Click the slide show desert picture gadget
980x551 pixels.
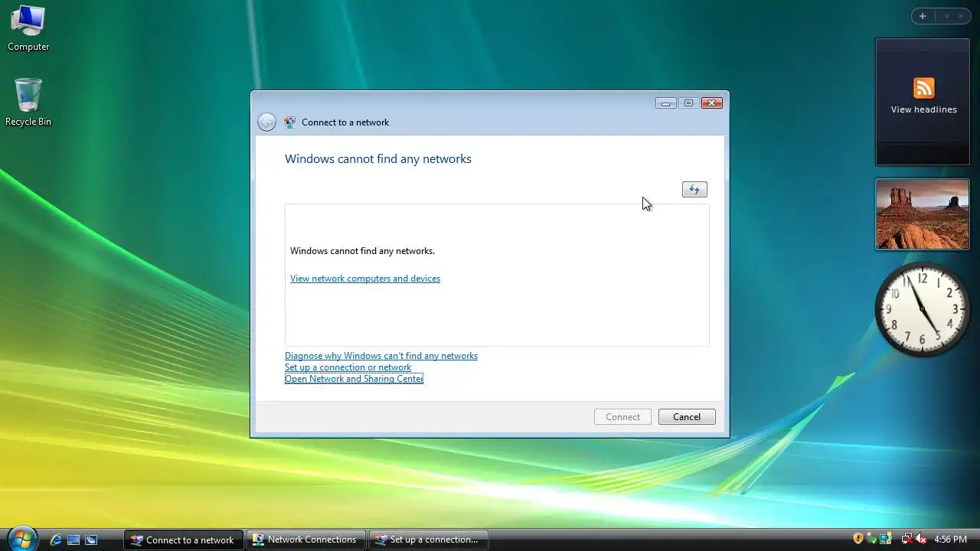click(923, 214)
